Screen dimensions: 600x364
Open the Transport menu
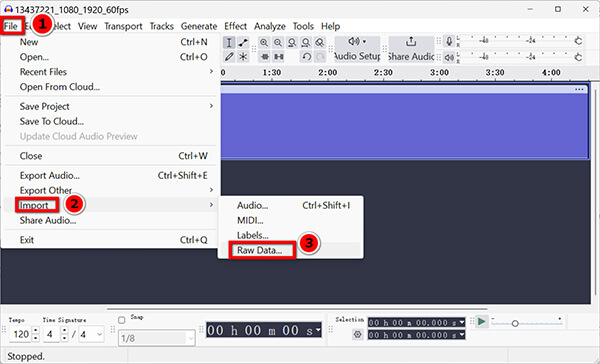[123, 26]
